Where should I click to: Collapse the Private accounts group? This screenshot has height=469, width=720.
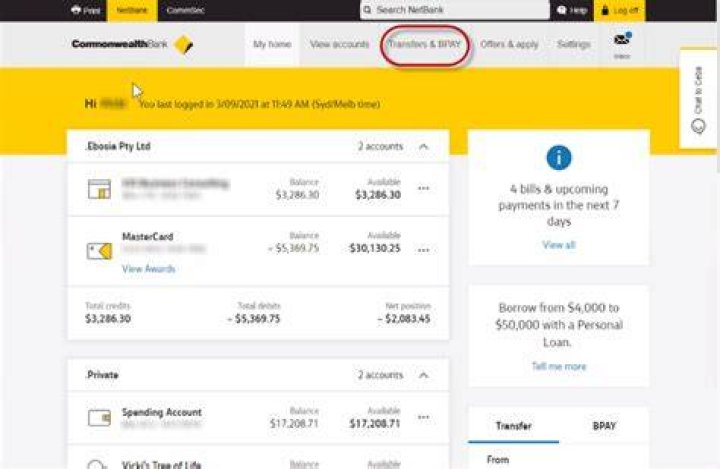pyautogui.click(x=423, y=375)
